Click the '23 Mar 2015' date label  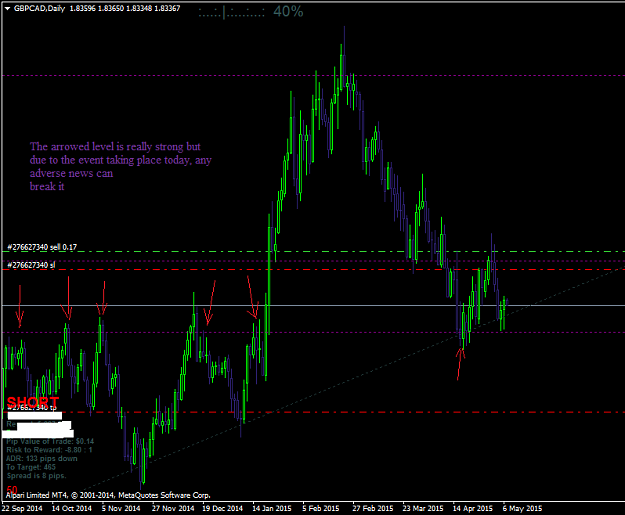[423, 508]
